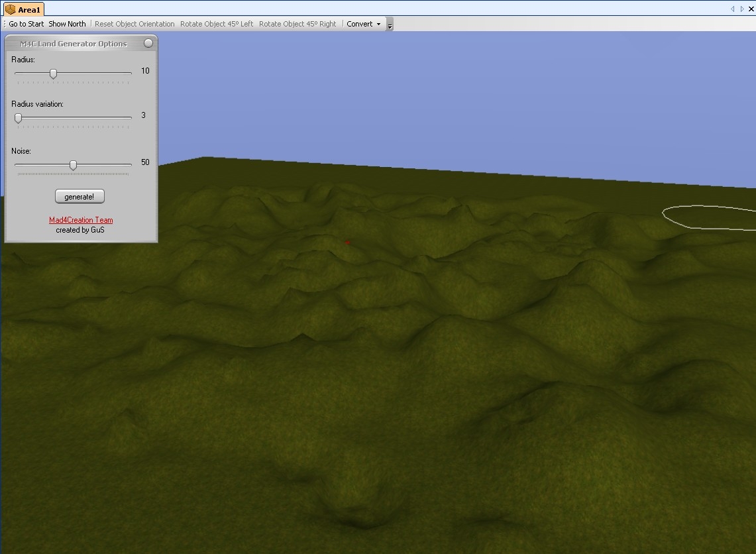756x554 pixels.
Task: Close the Area1 document with the X
Action: pos(751,9)
